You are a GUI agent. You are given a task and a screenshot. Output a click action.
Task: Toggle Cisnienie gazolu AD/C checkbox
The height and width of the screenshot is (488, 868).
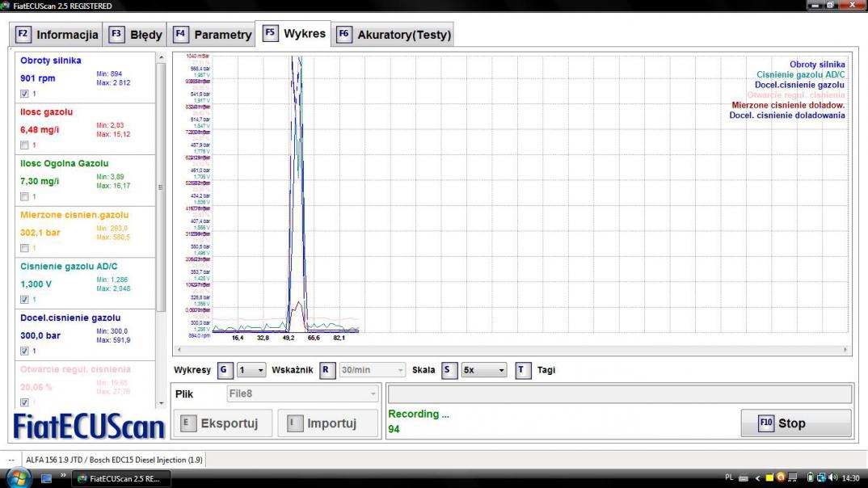[x=24, y=299]
